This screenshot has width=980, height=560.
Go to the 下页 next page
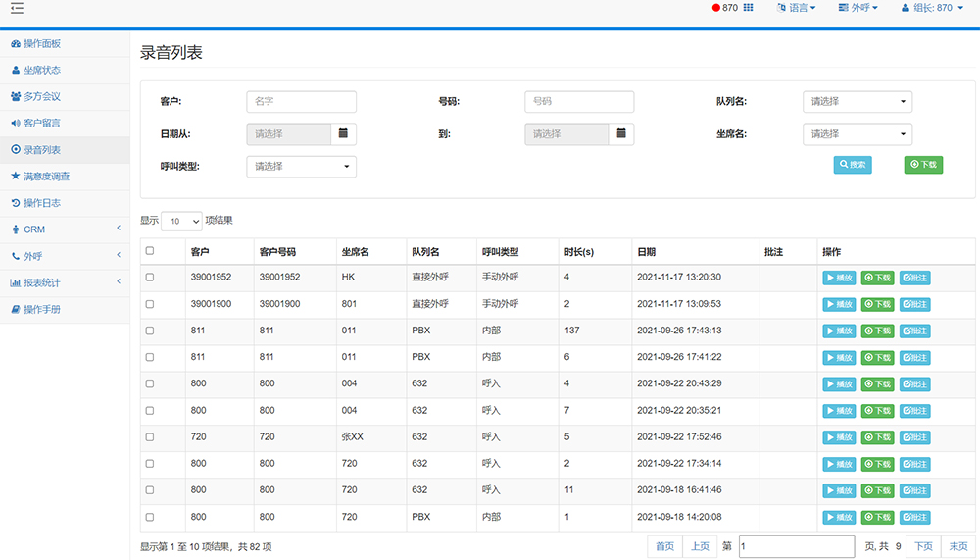pyautogui.click(x=924, y=546)
